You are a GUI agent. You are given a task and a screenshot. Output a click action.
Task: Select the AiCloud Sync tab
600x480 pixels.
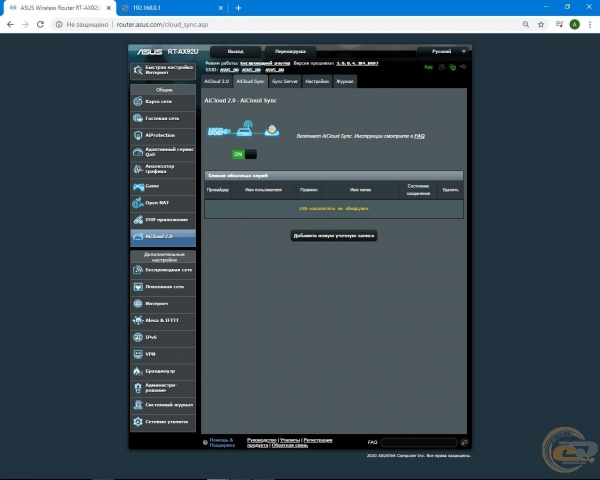click(250, 82)
